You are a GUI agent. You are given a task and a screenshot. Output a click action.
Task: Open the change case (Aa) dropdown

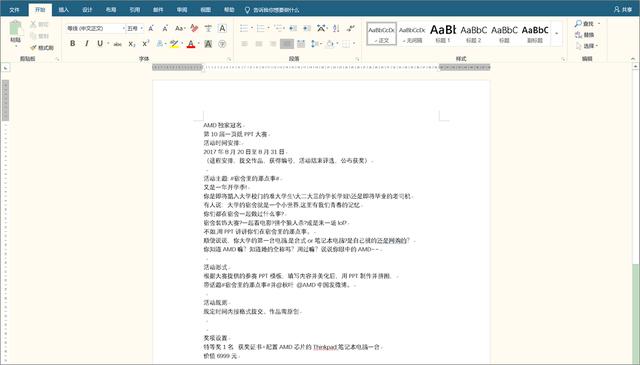(x=180, y=28)
